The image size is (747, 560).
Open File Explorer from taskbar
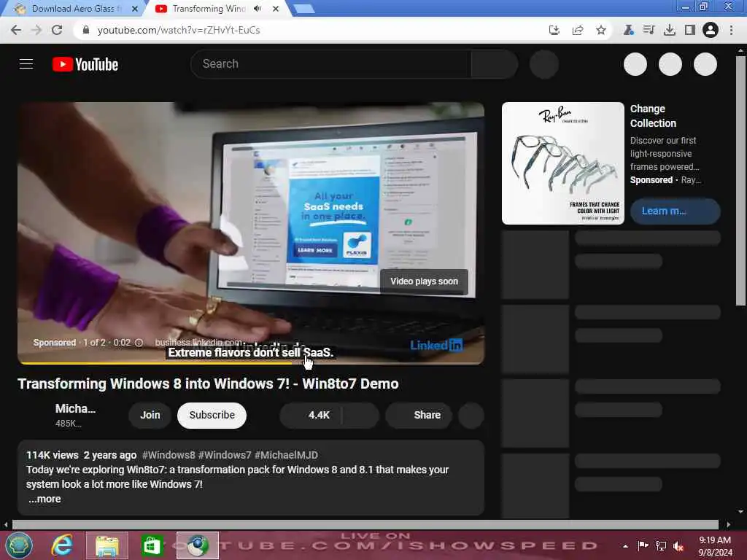[107, 545]
